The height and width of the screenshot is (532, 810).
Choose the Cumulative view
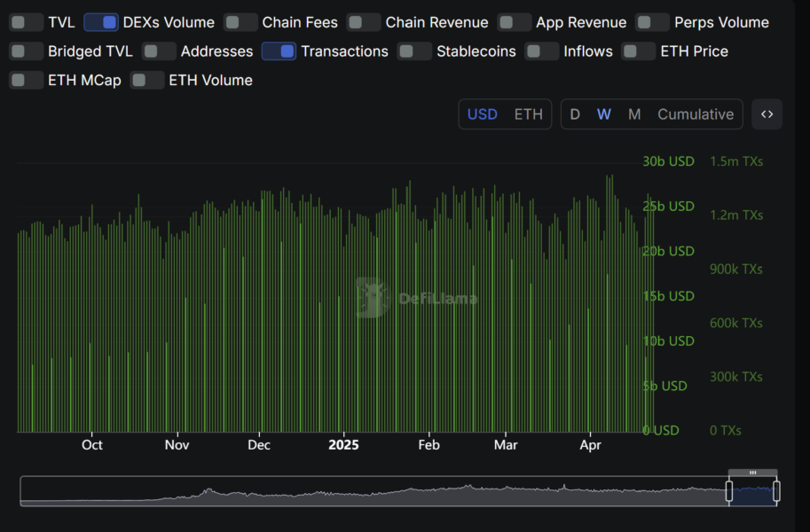(x=696, y=114)
